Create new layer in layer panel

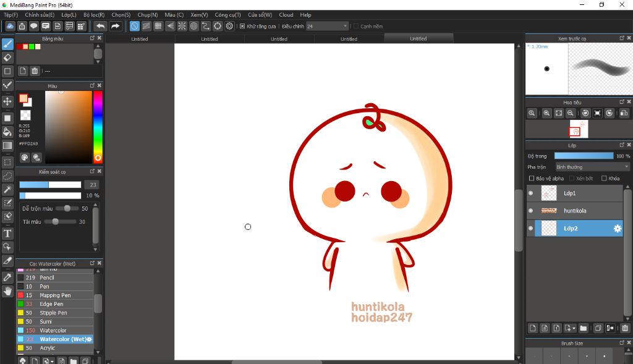[532, 328]
